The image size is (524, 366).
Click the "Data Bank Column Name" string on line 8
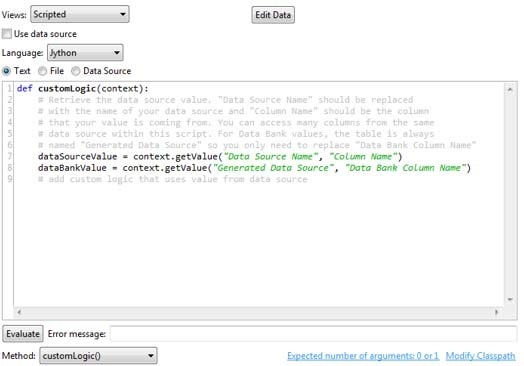pyautogui.click(x=405, y=168)
